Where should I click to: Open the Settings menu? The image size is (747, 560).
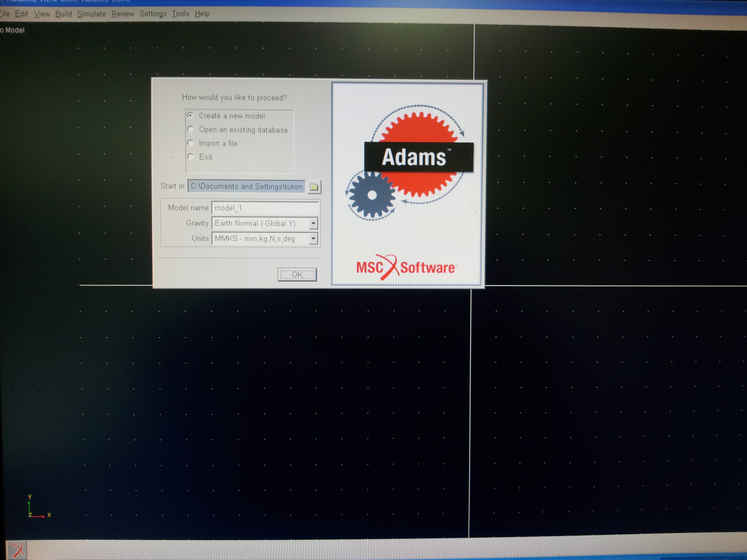pos(153,14)
